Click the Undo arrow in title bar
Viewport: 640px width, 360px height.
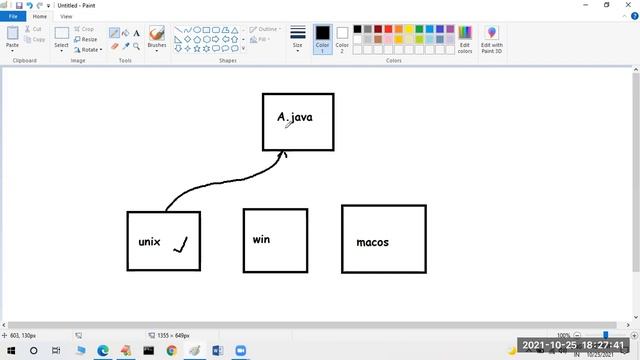(29, 5)
